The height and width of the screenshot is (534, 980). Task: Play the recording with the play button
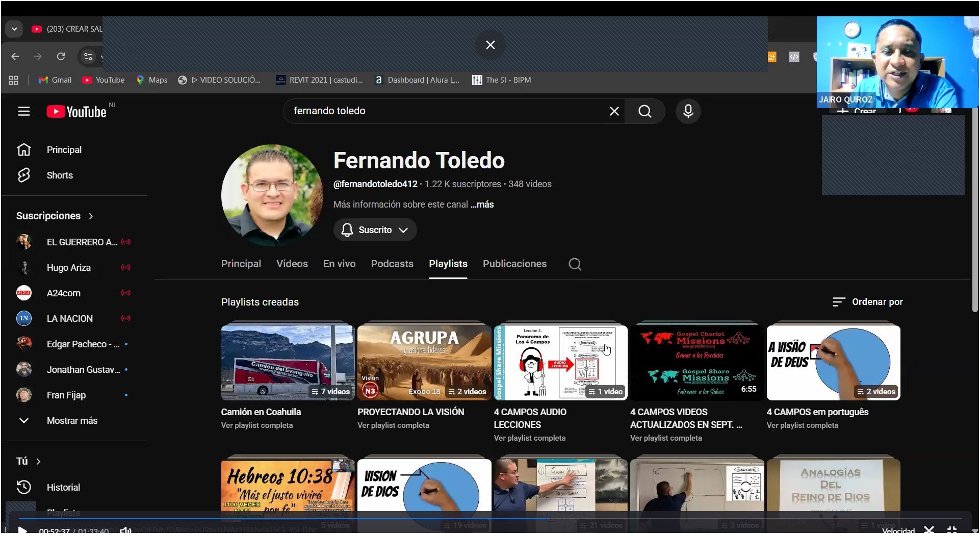pyautogui.click(x=22, y=529)
